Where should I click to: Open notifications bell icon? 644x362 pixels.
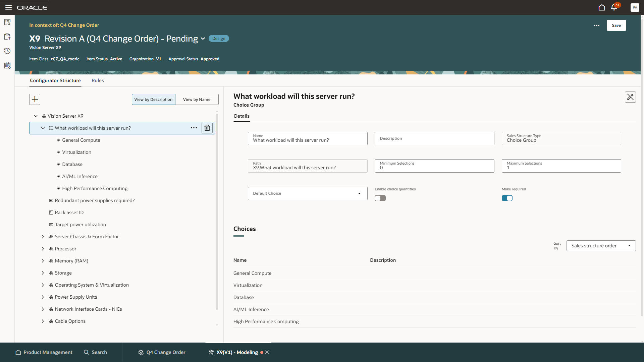(x=614, y=7)
